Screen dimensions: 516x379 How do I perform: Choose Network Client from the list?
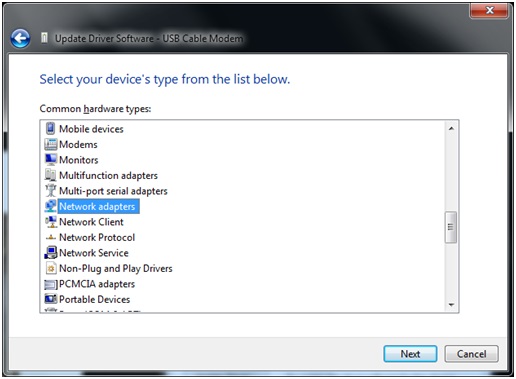point(91,222)
